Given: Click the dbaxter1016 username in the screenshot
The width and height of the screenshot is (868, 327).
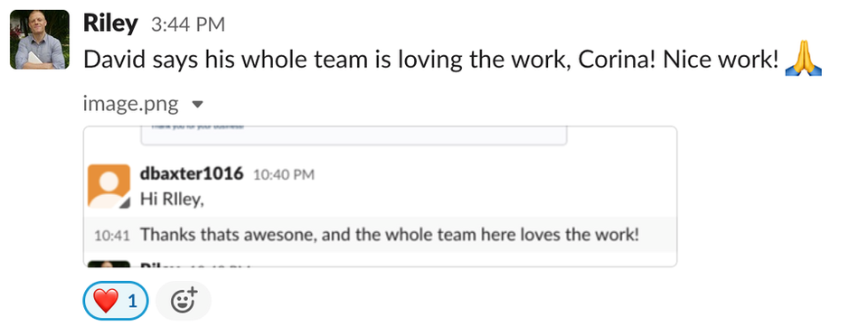Looking at the screenshot, I should point(192,173).
